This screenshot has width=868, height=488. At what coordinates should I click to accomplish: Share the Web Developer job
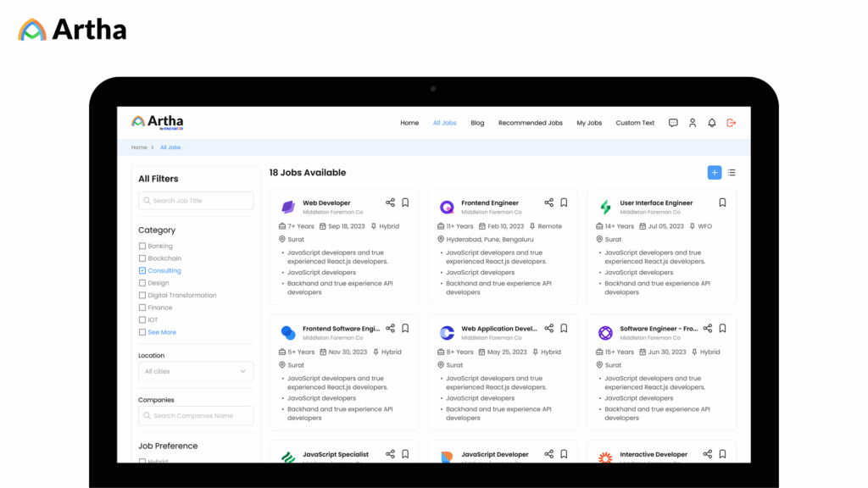pos(390,202)
